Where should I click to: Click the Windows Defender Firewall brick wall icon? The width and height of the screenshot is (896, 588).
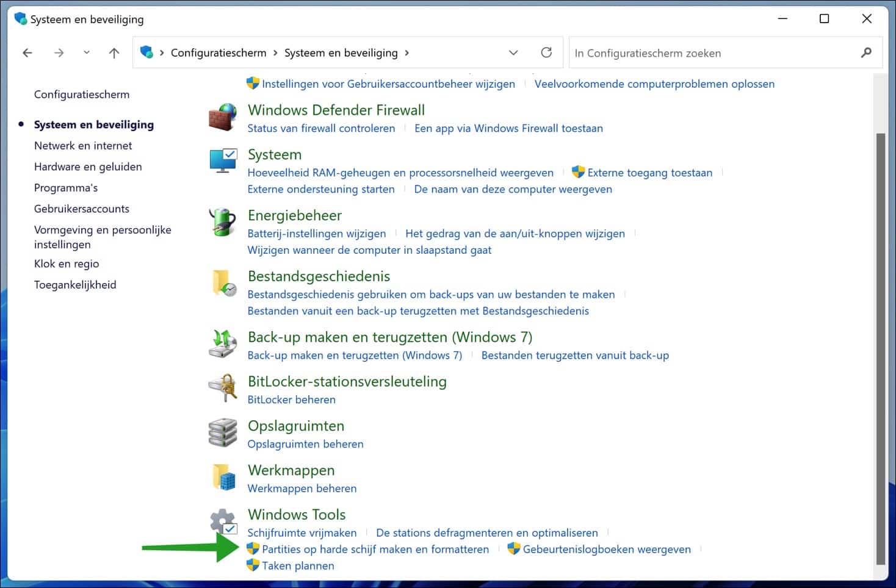[222, 117]
